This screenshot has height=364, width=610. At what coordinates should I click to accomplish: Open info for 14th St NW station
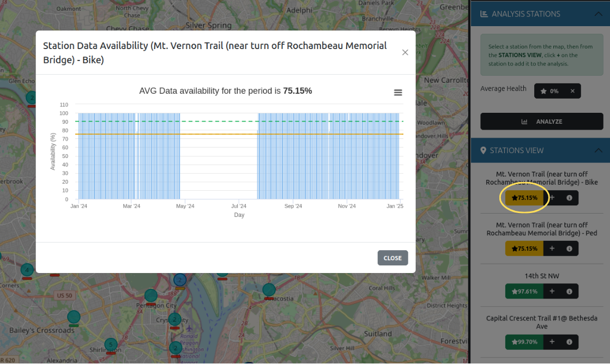569,292
